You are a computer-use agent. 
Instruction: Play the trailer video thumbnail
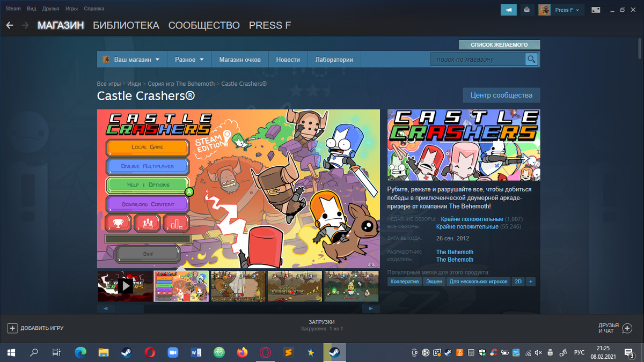click(125, 286)
